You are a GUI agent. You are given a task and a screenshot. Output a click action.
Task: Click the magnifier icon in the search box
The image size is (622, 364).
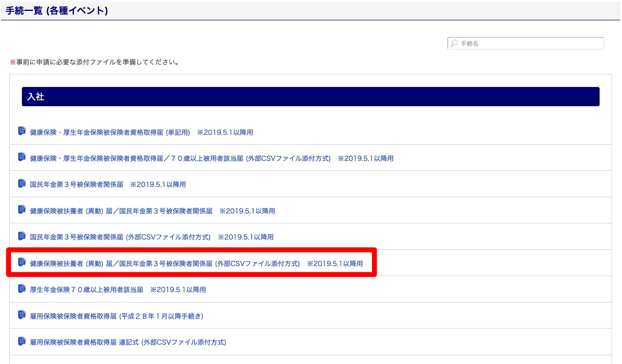[454, 43]
